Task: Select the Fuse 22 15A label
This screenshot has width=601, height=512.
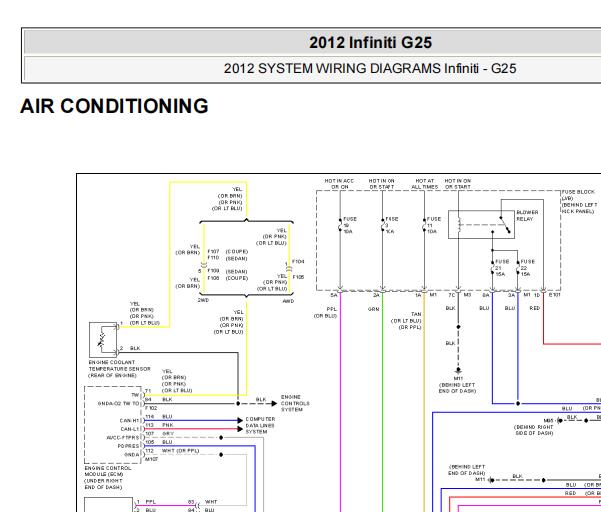Action: (x=527, y=268)
